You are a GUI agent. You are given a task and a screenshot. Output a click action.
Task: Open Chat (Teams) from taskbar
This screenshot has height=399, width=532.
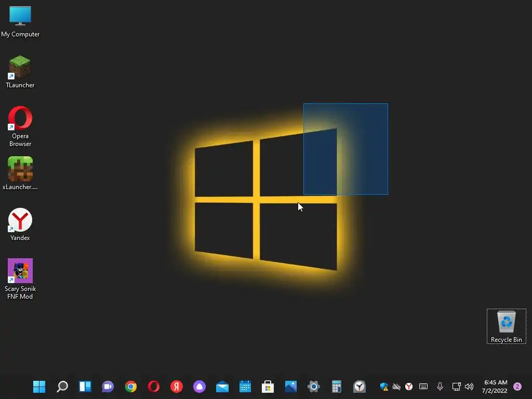[108, 387]
